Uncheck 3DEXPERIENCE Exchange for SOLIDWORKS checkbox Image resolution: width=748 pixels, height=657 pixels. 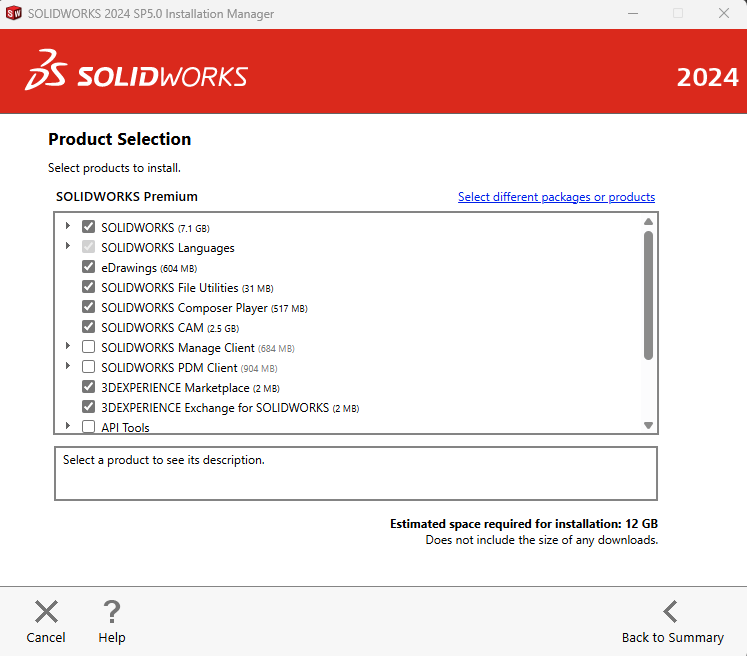(x=88, y=407)
